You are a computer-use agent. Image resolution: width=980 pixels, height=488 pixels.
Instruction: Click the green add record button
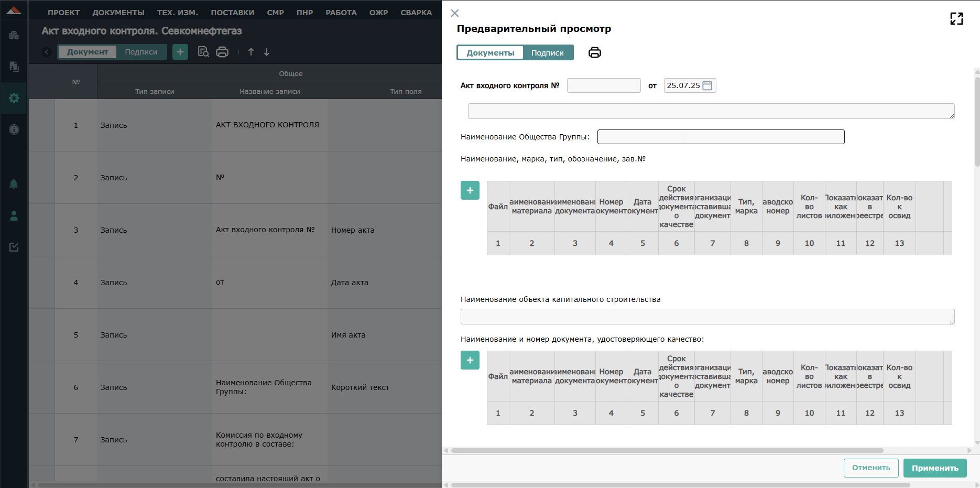180,52
